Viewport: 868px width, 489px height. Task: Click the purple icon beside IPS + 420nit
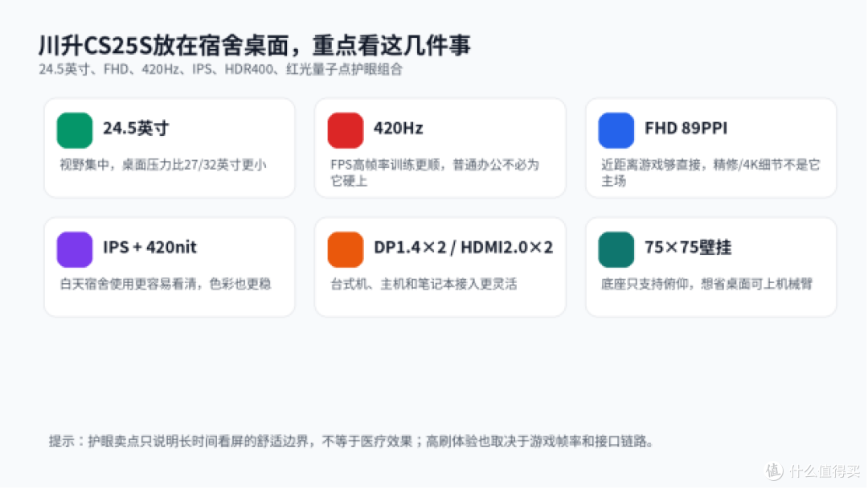coord(75,250)
